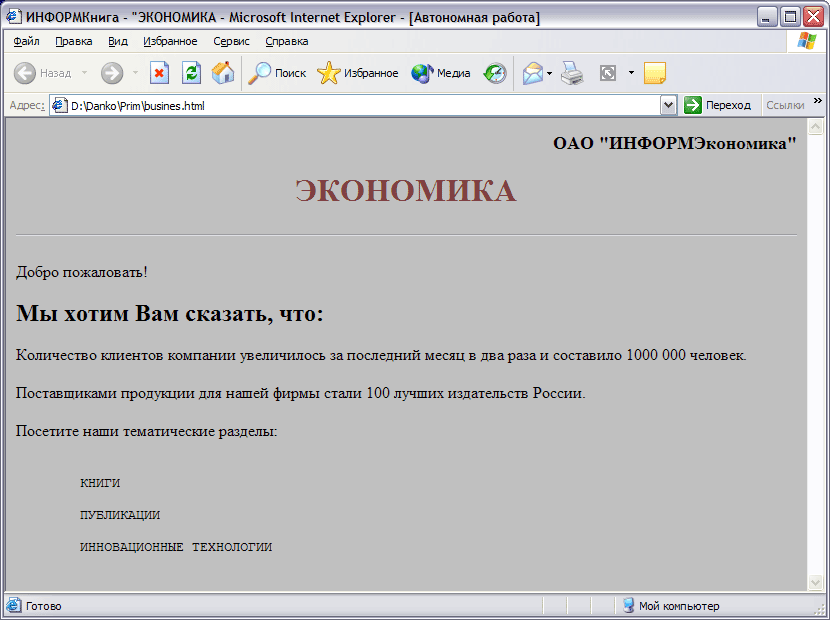Open the ИННОВАЦИОННЫЕ ТЕХНОЛОГИИ link
Image resolution: width=830 pixels, height=620 pixels.
[176, 547]
